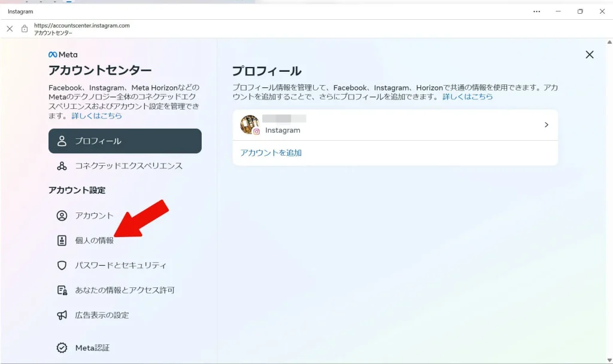Open the three-dot window options menu
Screen dimensions: 613x364
click(537, 12)
